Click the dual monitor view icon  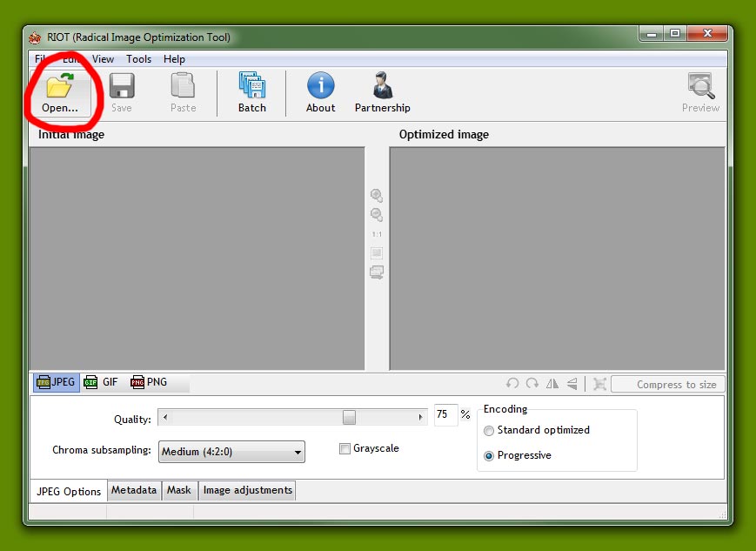point(377,272)
